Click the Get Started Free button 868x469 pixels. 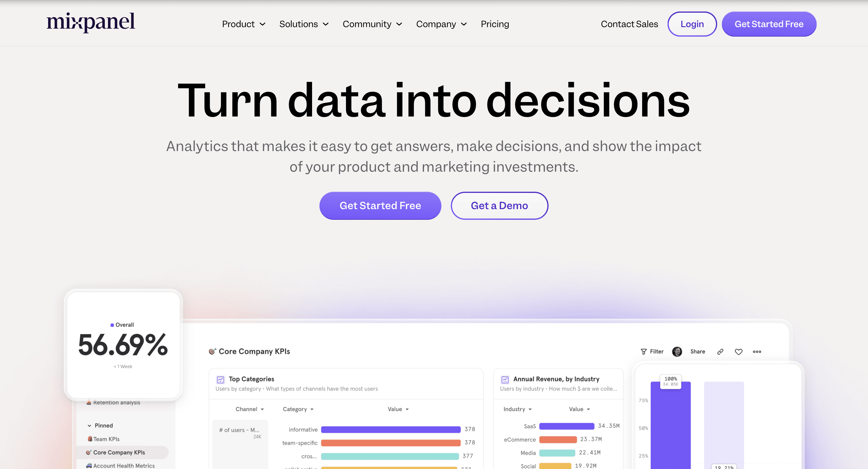coord(380,205)
